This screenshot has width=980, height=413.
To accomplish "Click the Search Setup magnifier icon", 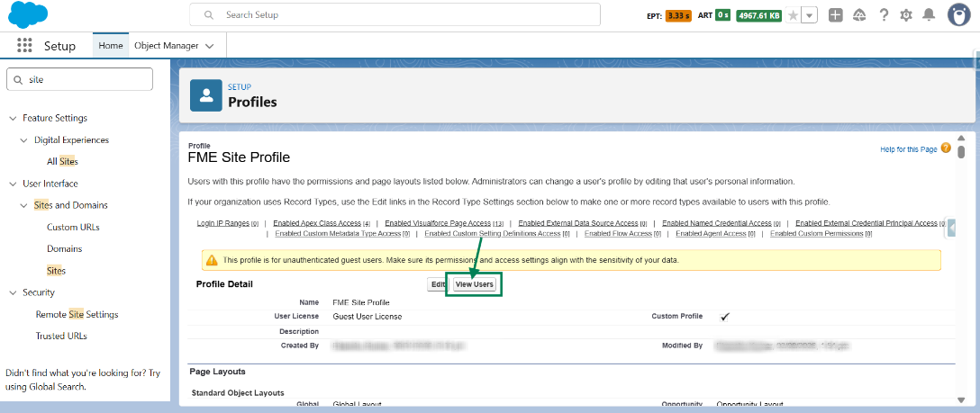I will (x=209, y=14).
